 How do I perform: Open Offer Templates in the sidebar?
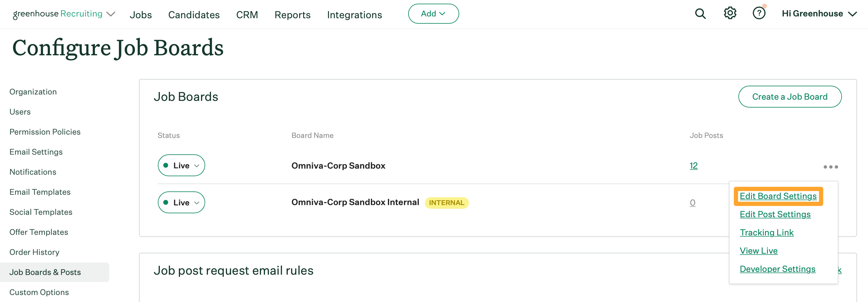coord(39,232)
